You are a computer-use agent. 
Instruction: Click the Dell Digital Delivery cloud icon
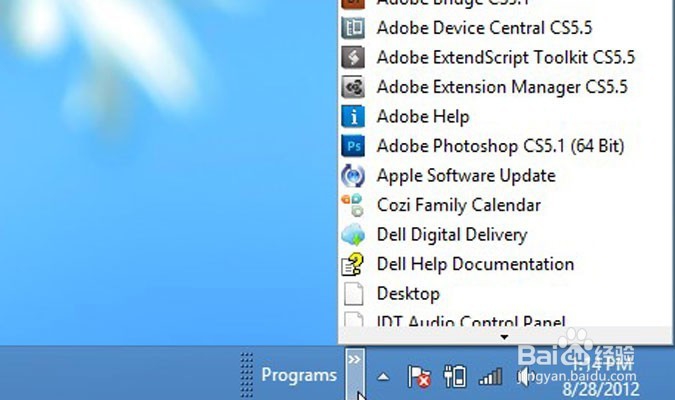(353, 235)
